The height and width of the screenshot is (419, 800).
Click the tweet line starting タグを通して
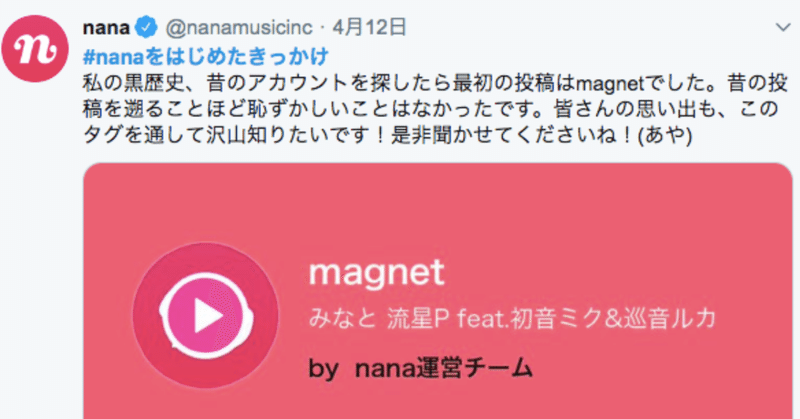pos(388,136)
